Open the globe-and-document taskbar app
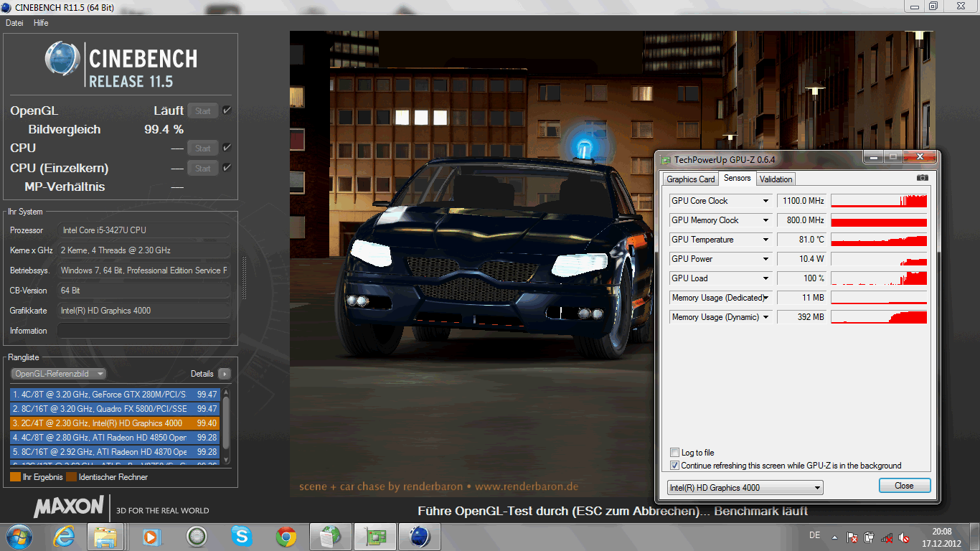Screen dimensions: 980x551 coord(331,536)
